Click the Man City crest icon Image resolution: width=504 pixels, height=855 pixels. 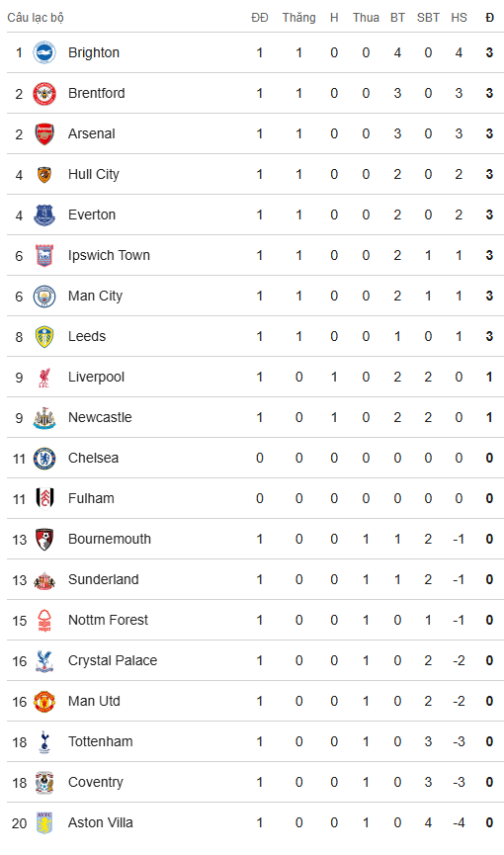click(44, 297)
